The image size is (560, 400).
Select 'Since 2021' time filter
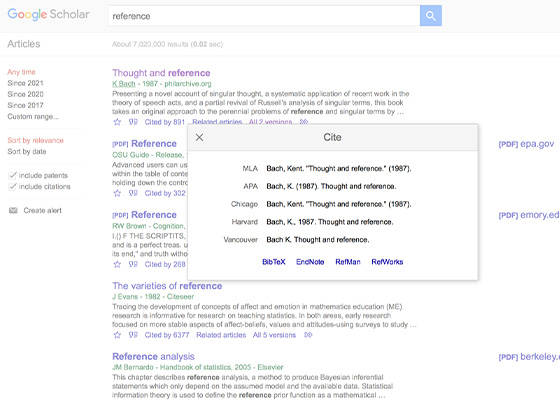click(x=25, y=83)
